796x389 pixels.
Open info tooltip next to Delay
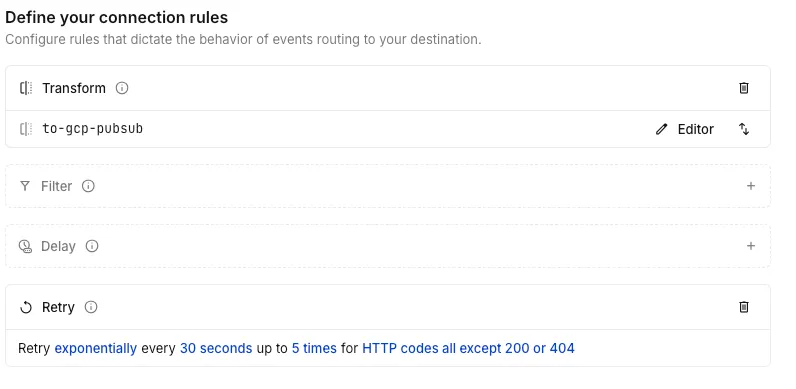pyautogui.click(x=92, y=246)
